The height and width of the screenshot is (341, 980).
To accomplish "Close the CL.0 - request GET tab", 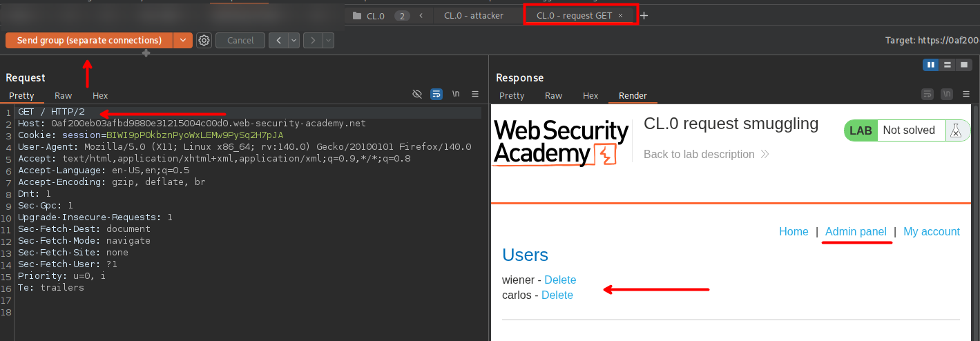I will coord(620,15).
